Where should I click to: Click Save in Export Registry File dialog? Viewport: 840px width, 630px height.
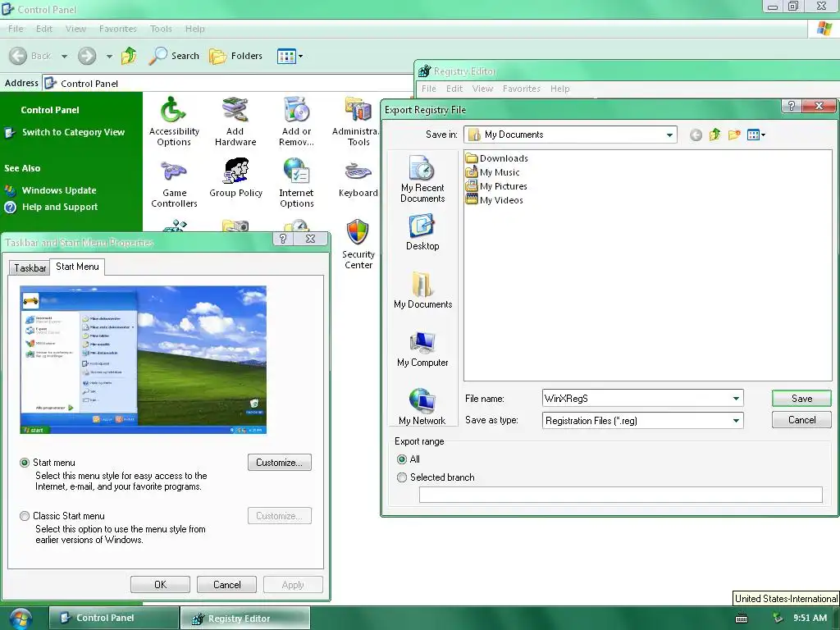point(801,399)
